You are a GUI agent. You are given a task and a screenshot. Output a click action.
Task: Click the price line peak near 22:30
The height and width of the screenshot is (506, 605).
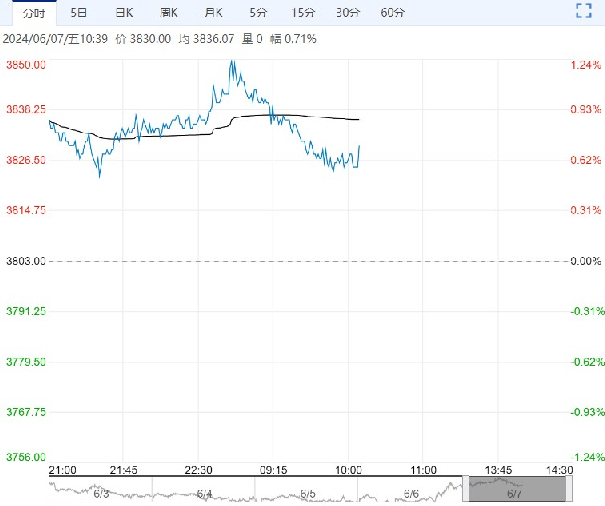pos(232,62)
